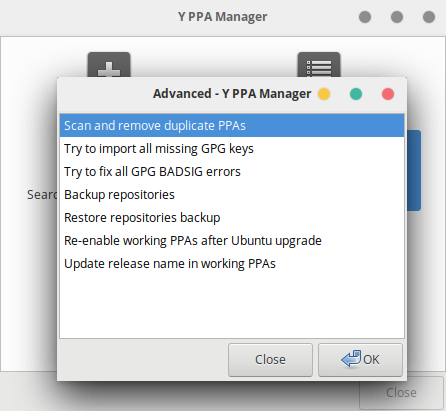The height and width of the screenshot is (411, 446).
Task: Open the Add a PPA plus icon
Action: pyautogui.click(x=109, y=65)
